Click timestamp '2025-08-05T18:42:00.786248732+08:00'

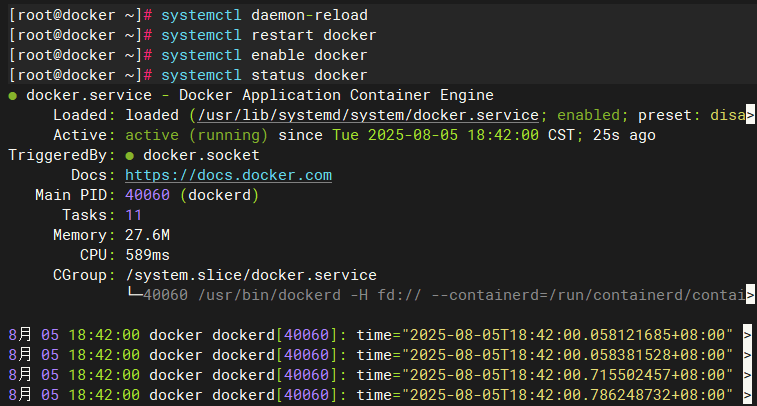(567, 395)
